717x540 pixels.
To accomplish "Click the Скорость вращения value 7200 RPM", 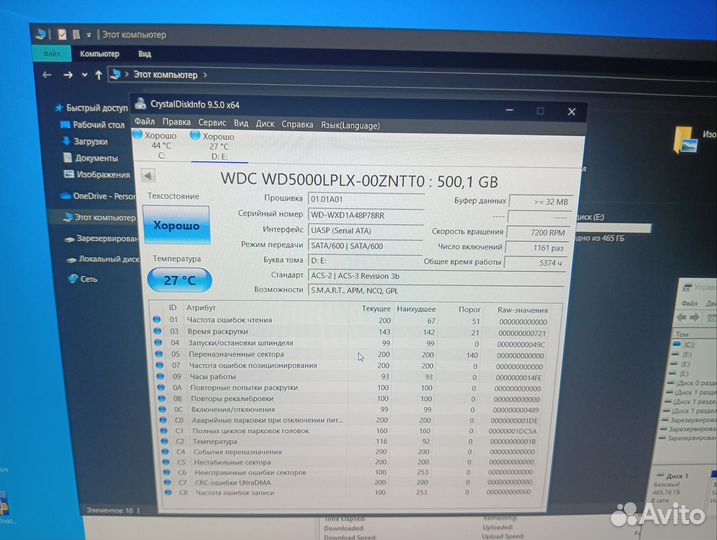I will (538, 232).
